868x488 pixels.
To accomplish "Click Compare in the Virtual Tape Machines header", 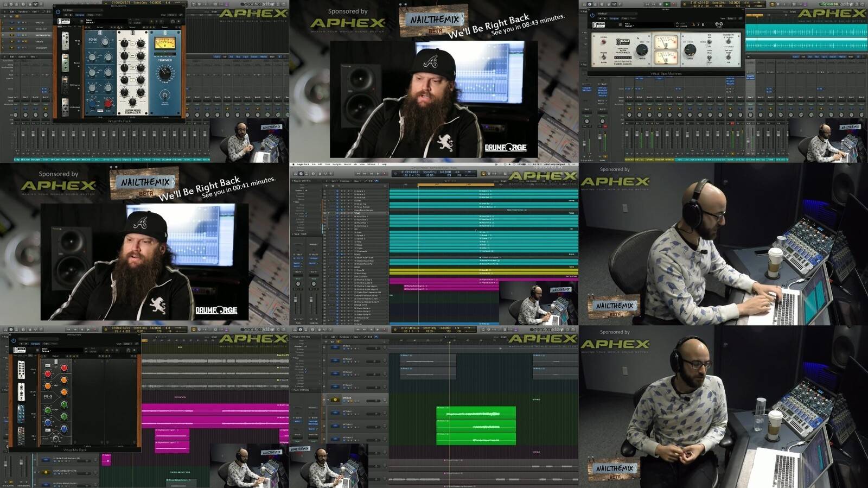I will coord(614,18).
